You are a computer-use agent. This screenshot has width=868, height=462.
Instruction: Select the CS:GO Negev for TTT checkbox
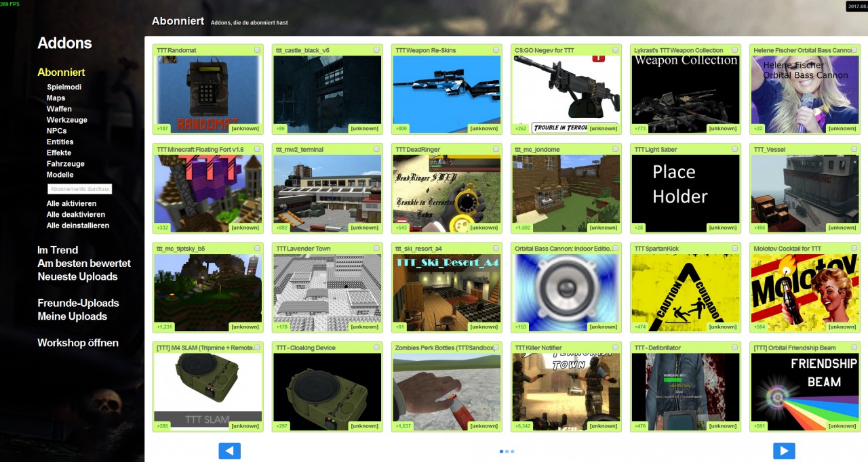coord(616,50)
